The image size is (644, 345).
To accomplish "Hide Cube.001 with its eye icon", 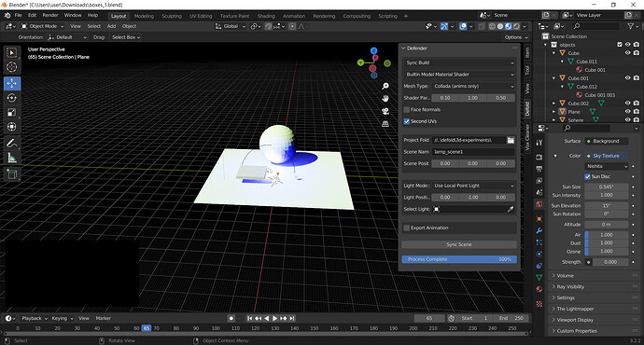I will [x=627, y=78].
